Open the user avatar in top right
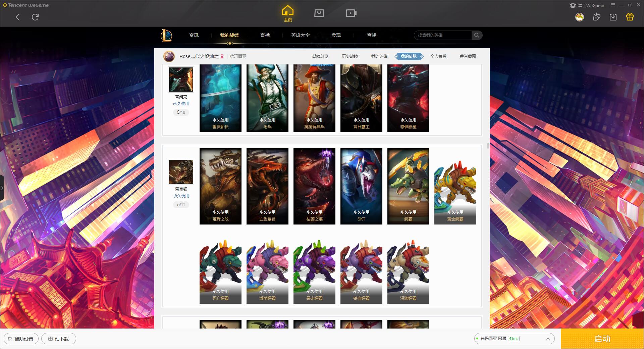The width and height of the screenshot is (644, 349). [579, 17]
